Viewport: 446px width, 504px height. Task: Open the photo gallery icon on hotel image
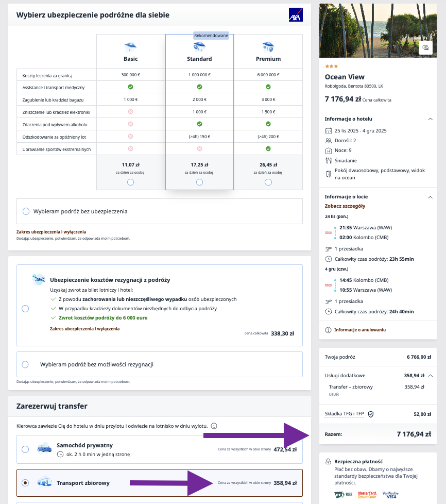coord(425,48)
